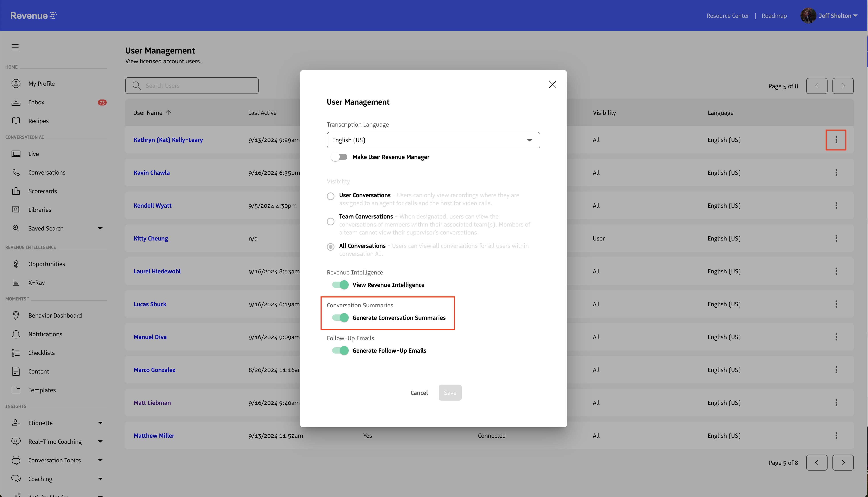Expand the Coaching section
Image resolution: width=868 pixels, height=497 pixels.
tap(100, 479)
